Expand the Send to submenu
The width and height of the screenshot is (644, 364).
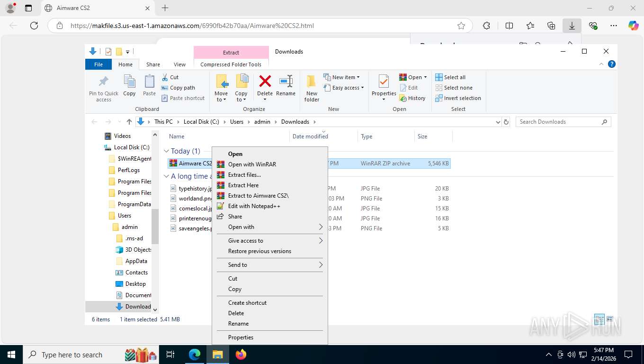coord(269,264)
